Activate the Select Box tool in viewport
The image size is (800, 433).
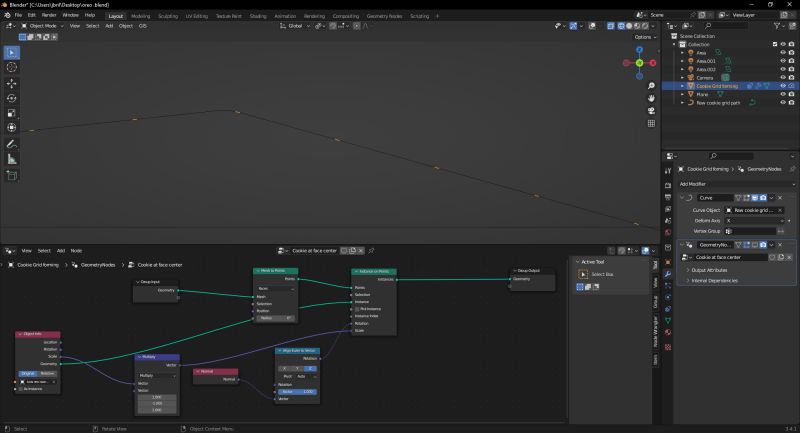coord(11,53)
